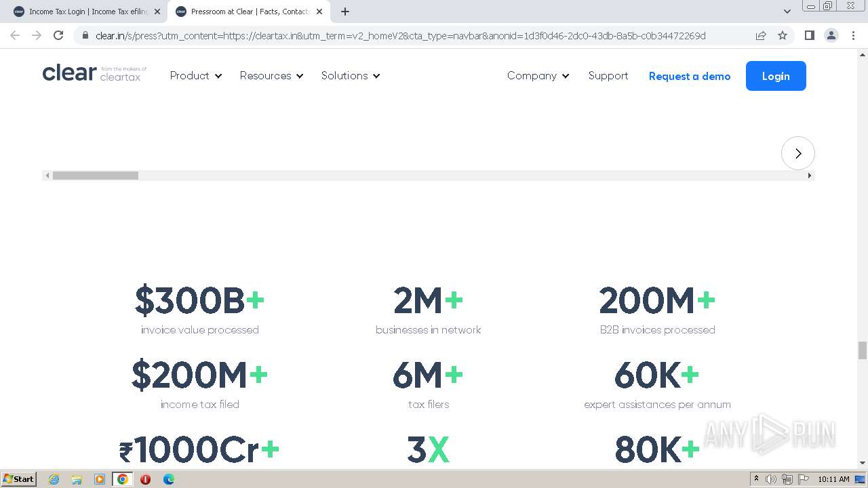Open Windows Explorer from the taskbar

tap(77, 479)
